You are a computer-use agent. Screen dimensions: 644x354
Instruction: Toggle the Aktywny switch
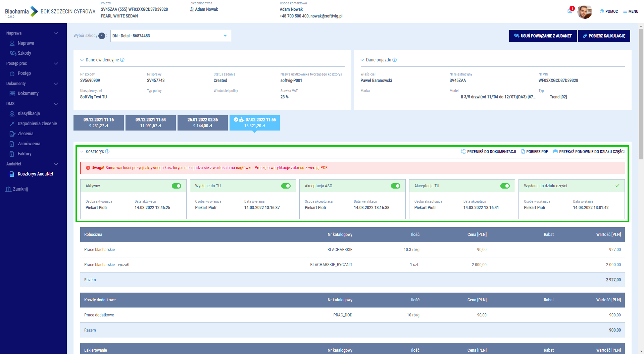pyautogui.click(x=177, y=186)
